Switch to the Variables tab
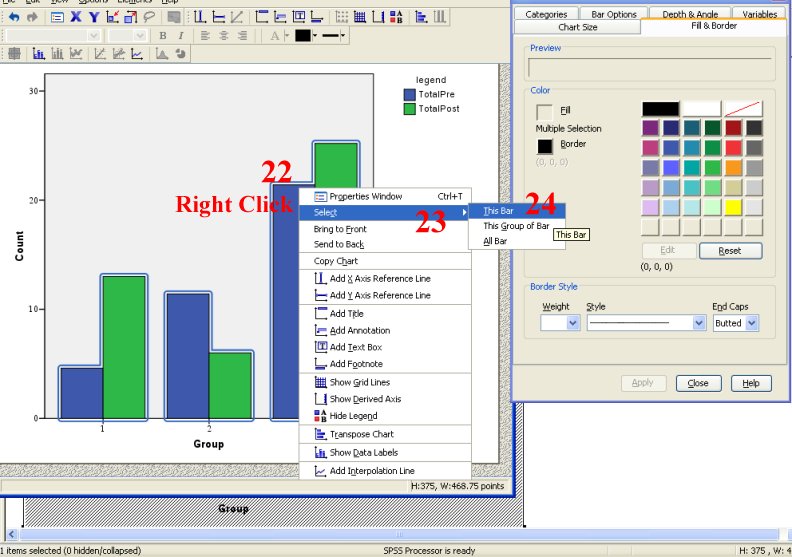 (759, 14)
